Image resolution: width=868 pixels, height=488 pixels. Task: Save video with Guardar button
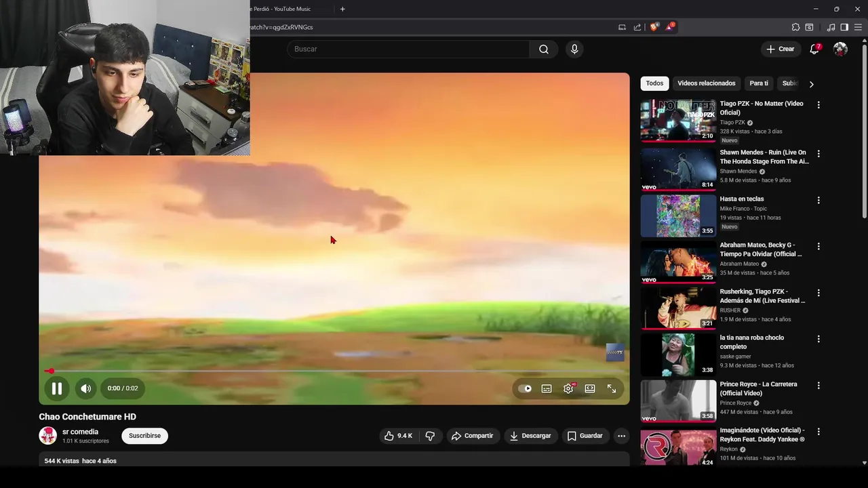585,436
